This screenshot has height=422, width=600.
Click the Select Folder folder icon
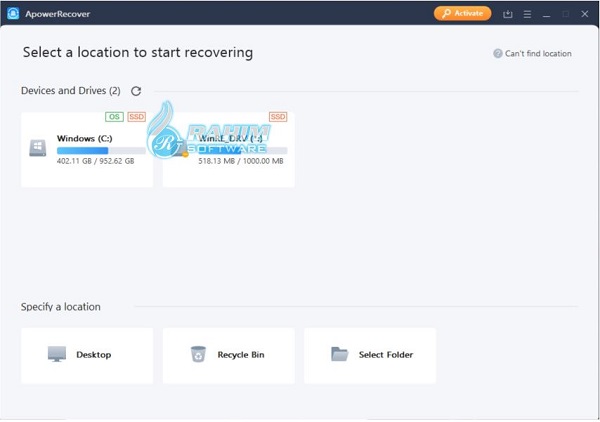point(339,354)
